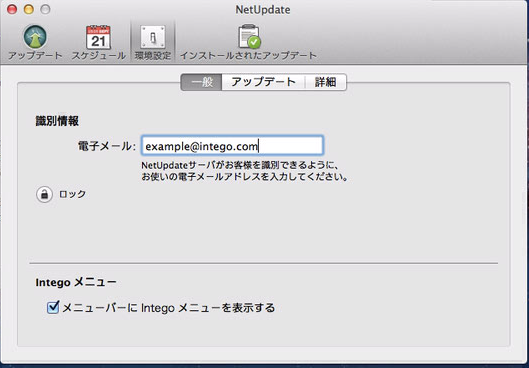Open the アップデート toolbar icon

[35, 37]
